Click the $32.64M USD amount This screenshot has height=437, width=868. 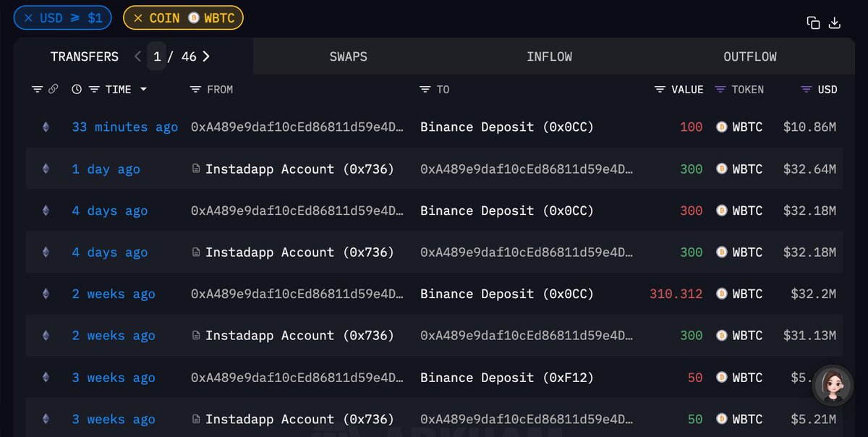click(809, 169)
